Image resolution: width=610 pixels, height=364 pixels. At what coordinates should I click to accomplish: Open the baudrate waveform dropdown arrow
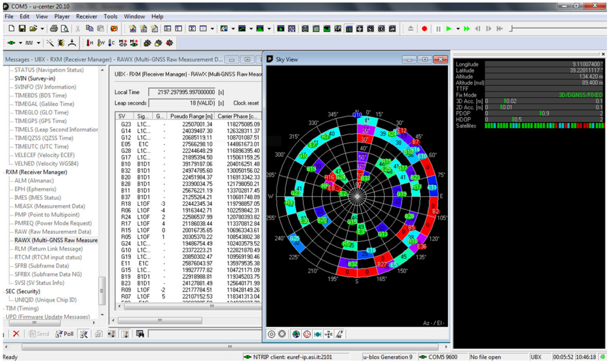38,43
